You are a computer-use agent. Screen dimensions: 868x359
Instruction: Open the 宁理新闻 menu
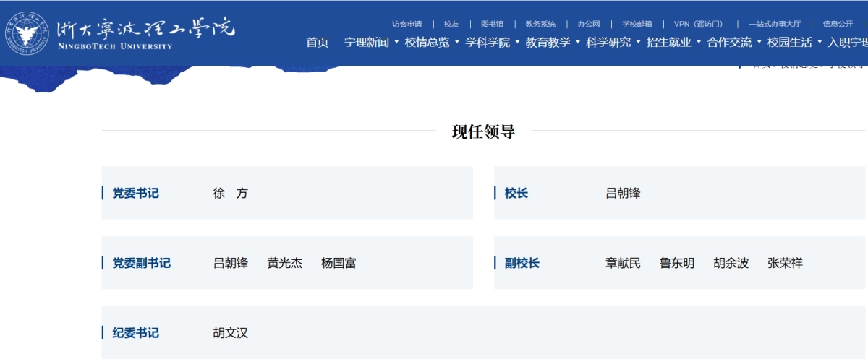367,42
